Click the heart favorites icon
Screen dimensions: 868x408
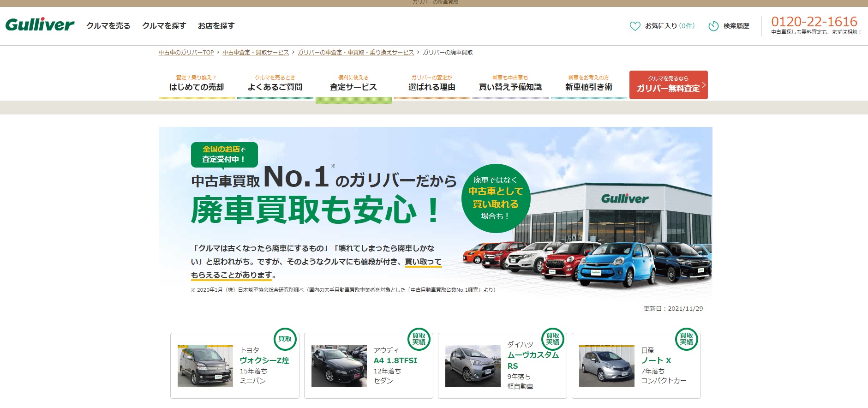pyautogui.click(x=635, y=26)
